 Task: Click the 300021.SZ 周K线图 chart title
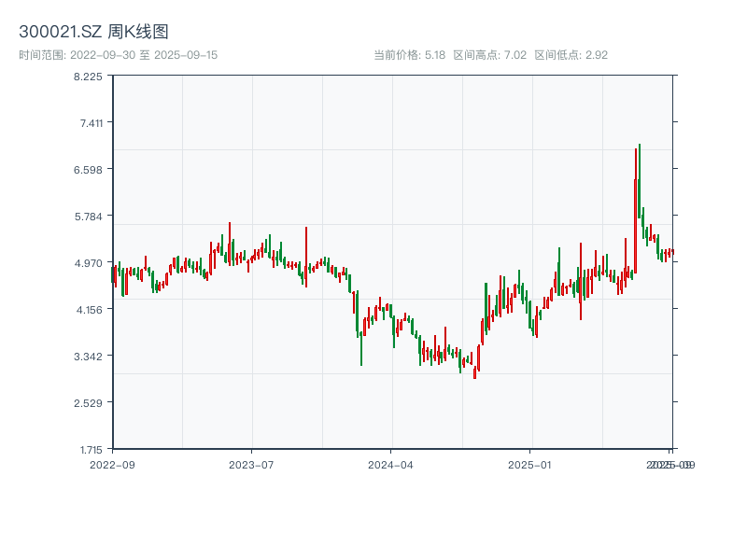tap(93, 33)
